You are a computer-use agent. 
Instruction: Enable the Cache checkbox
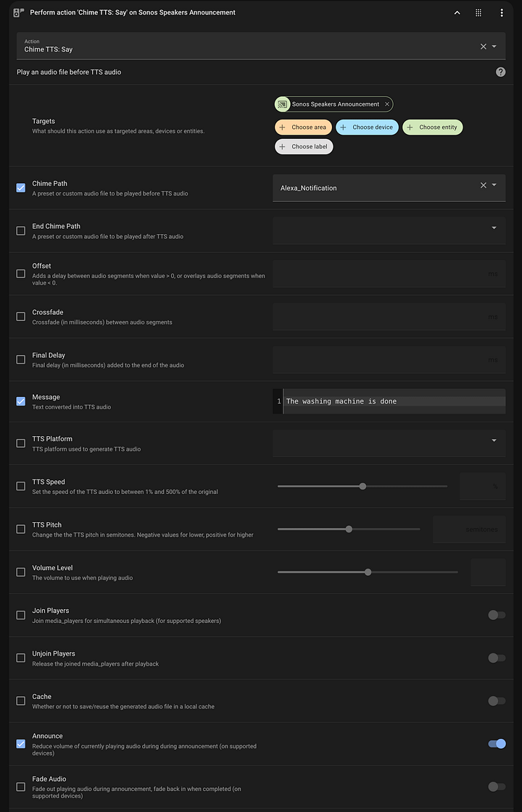[x=21, y=701]
